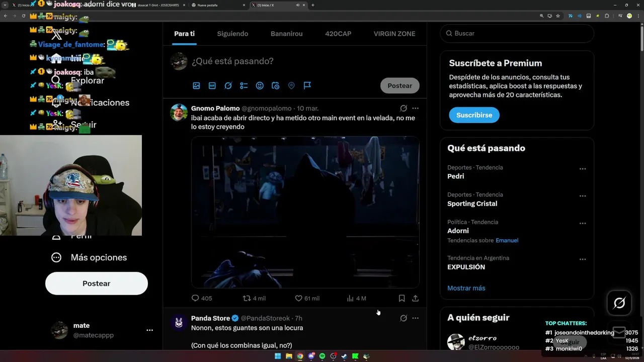Click the Más opciones circle icon

click(56, 257)
